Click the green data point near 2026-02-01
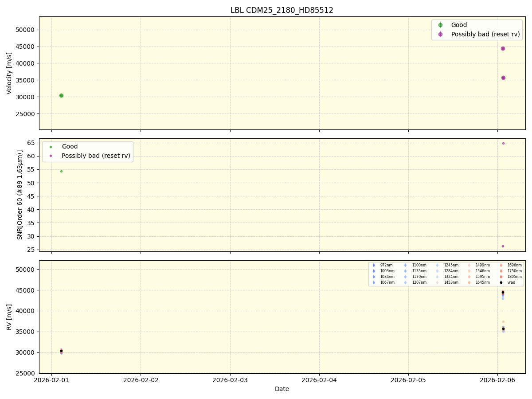Image resolution: width=532 pixels, height=399 pixels. click(x=61, y=95)
